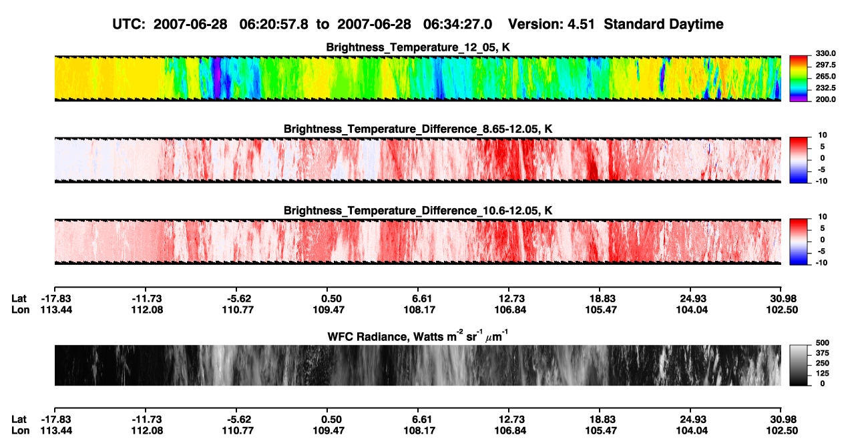Click the WFC Radiance panel title
Viewport: 868px width, 445px height.
pyautogui.click(x=418, y=336)
